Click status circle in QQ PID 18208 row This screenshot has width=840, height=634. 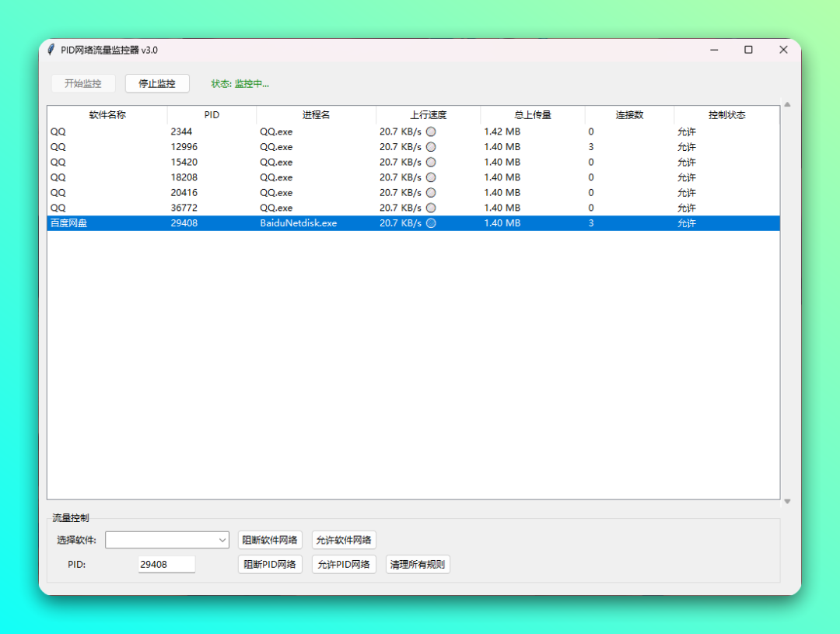431,177
